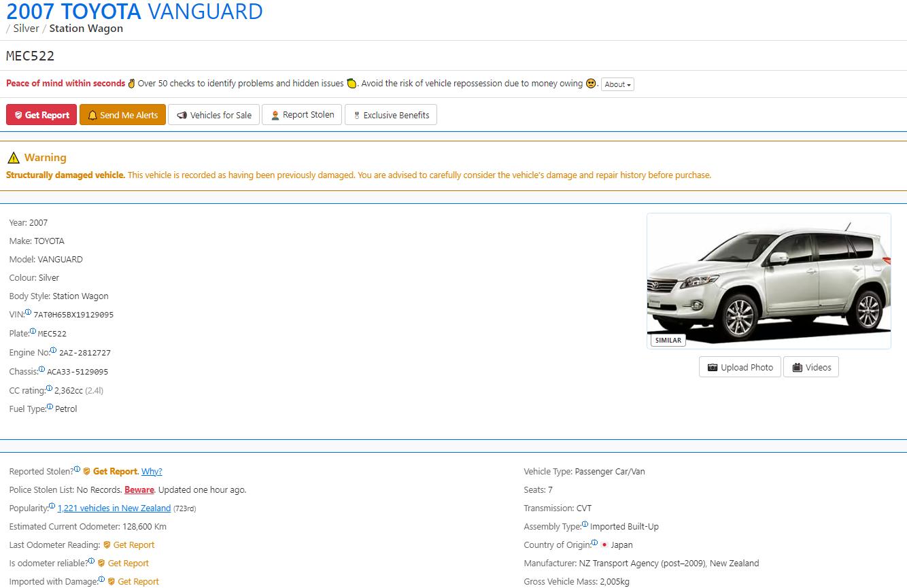Click info icon next to Reported Stolen?
This screenshot has height=588, width=907.
77,469
